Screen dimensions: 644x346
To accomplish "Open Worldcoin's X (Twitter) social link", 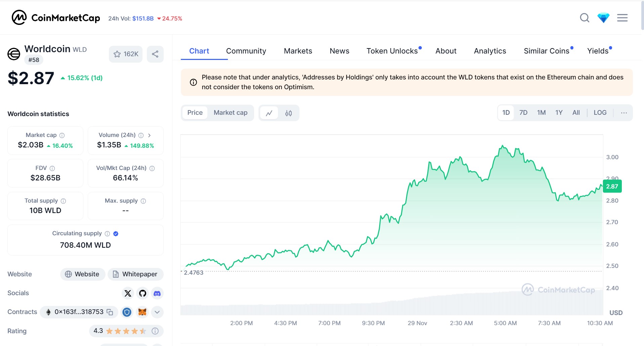I will (128, 293).
